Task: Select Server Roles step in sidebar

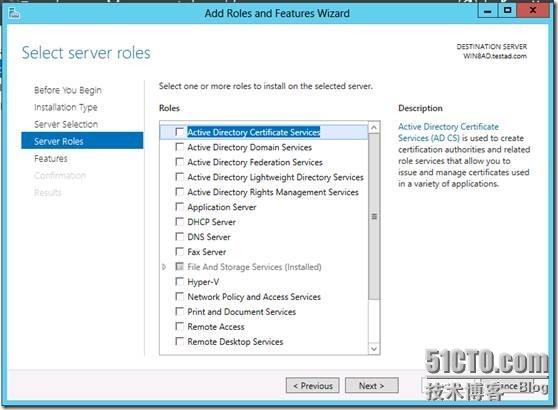Action: [82, 141]
